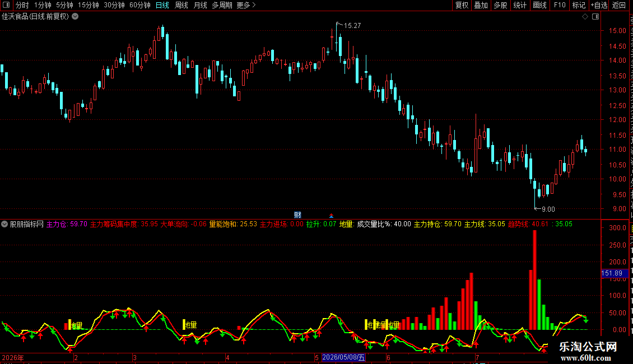Viewport: 633px width, 364px height.
Task: Open the 多股 multi-stock view
Action: (x=500, y=5)
